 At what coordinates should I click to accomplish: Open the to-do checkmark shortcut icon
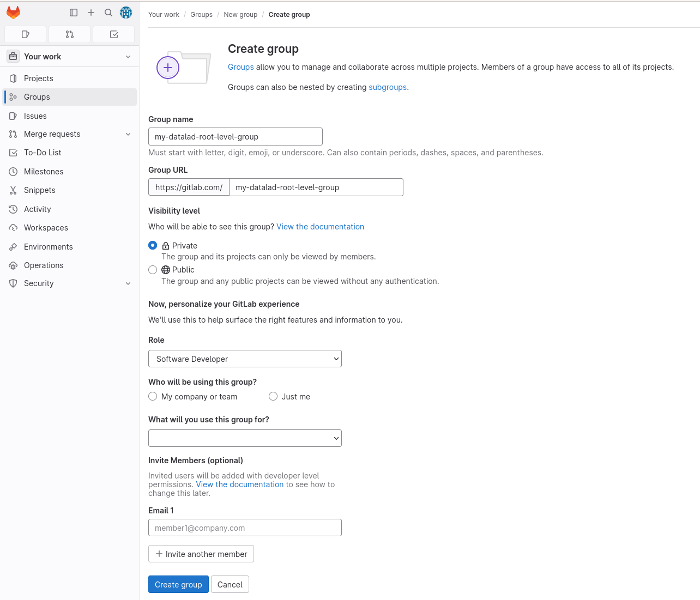point(114,34)
